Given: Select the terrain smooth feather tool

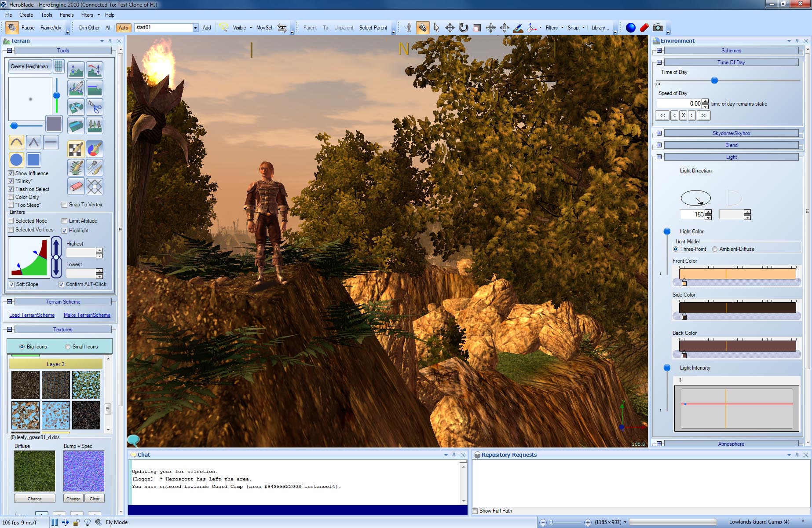Looking at the screenshot, I should tap(76, 88).
